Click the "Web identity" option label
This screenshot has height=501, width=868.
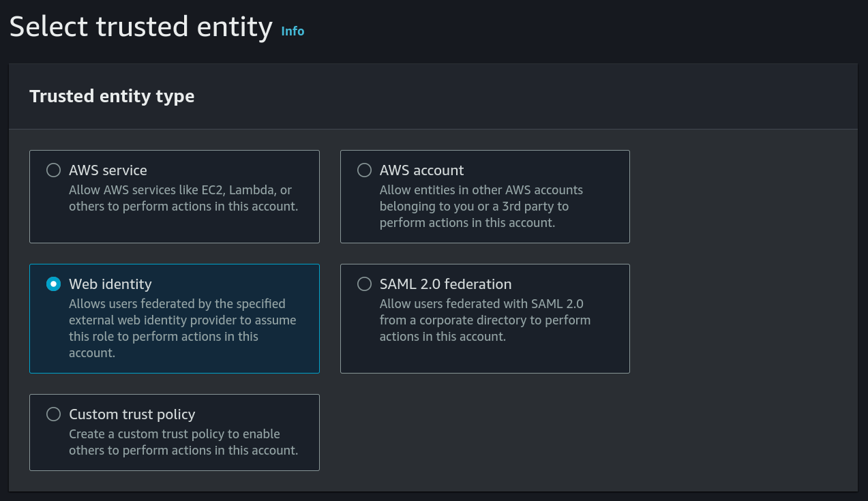(x=110, y=284)
